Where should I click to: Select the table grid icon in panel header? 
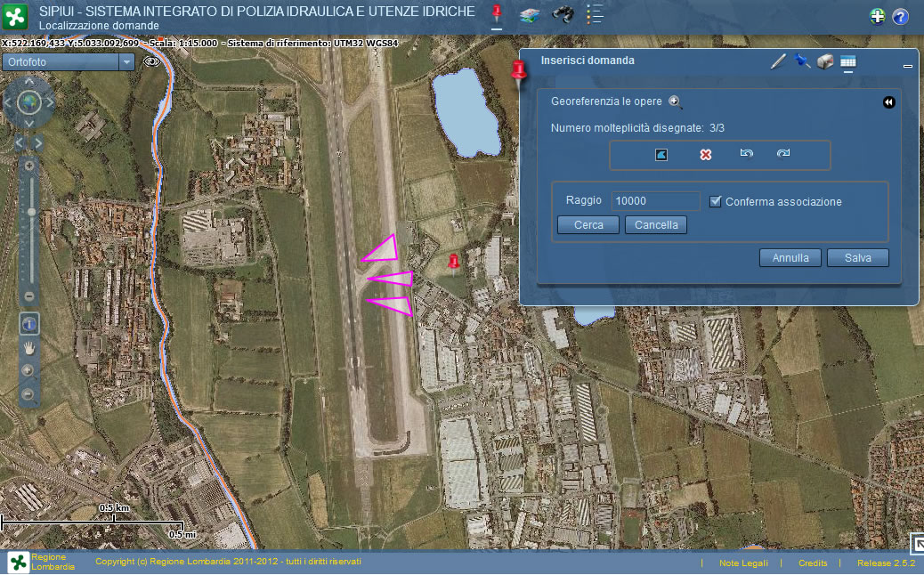click(x=848, y=61)
